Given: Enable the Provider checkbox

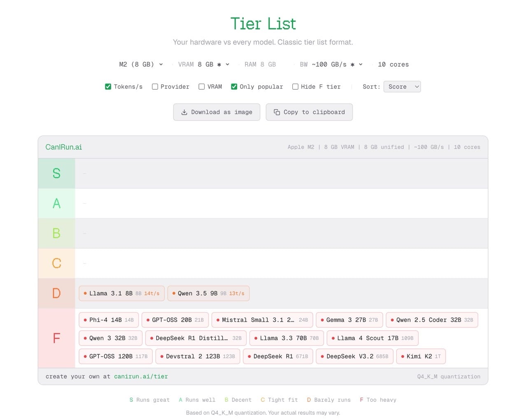Looking at the screenshot, I should tap(155, 86).
